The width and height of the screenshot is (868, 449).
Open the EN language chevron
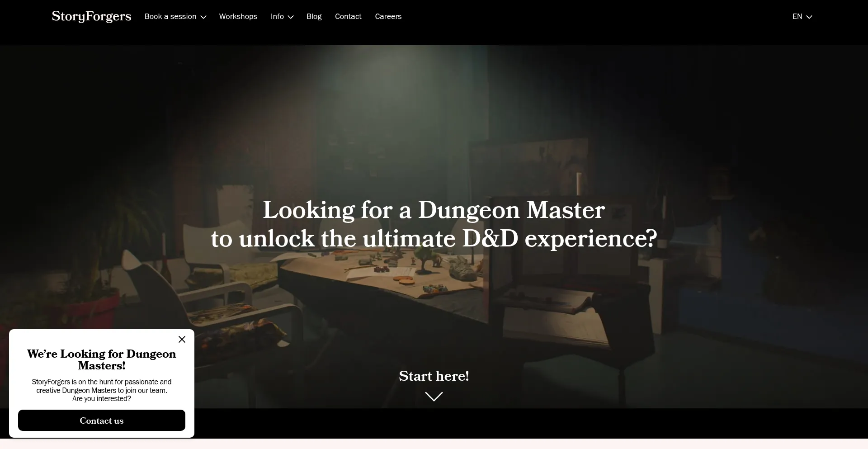click(809, 17)
